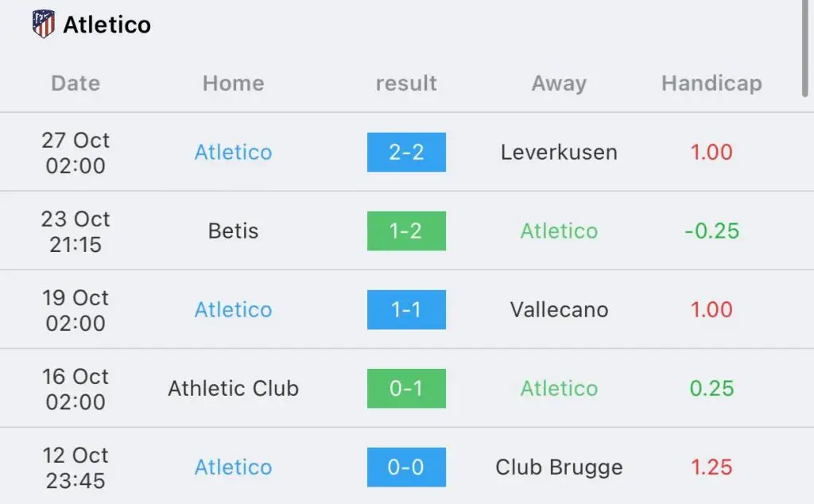Open the 2-2 result against Leverkusen
The height and width of the screenshot is (504, 814).
[406, 152]
